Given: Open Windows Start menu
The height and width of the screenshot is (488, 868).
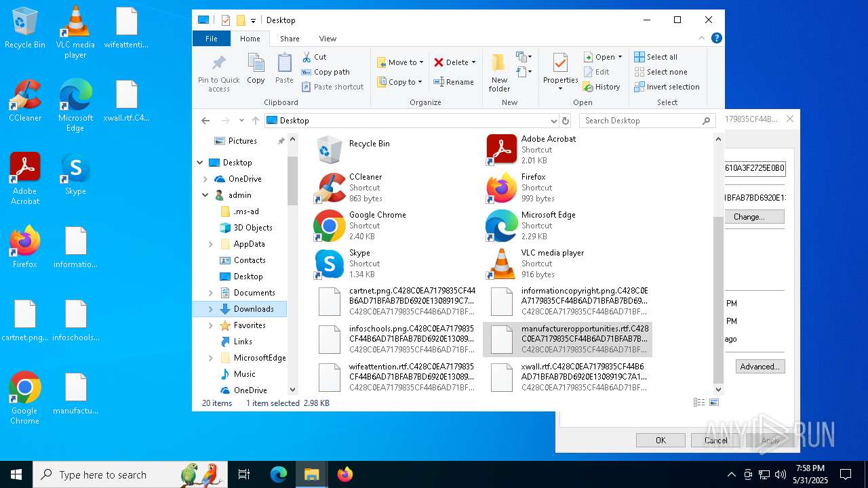Looking at the screenshot, I should tap(16, 474).
